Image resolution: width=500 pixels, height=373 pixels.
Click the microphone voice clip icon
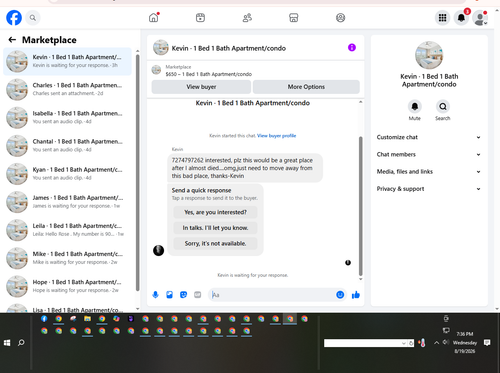click(155, 295)
